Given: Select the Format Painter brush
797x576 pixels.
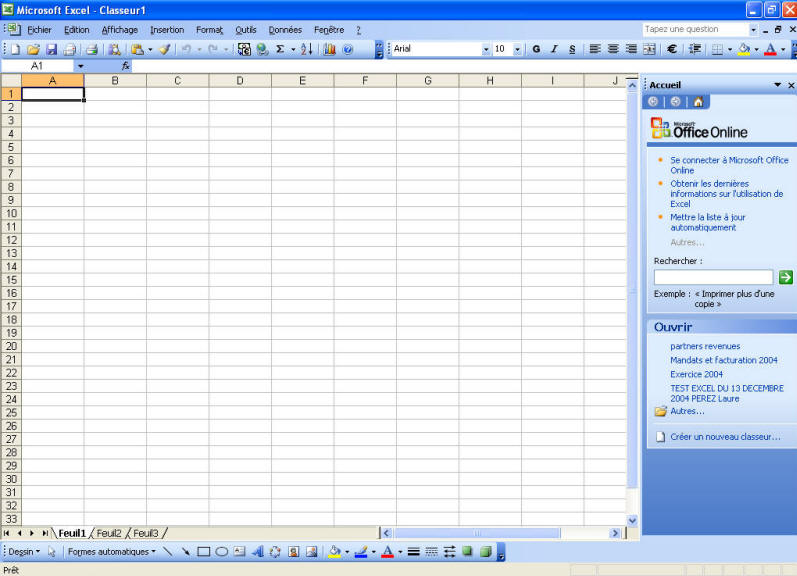Looking at the screenshot, I should pyautogui.click(x=165, y=49).
